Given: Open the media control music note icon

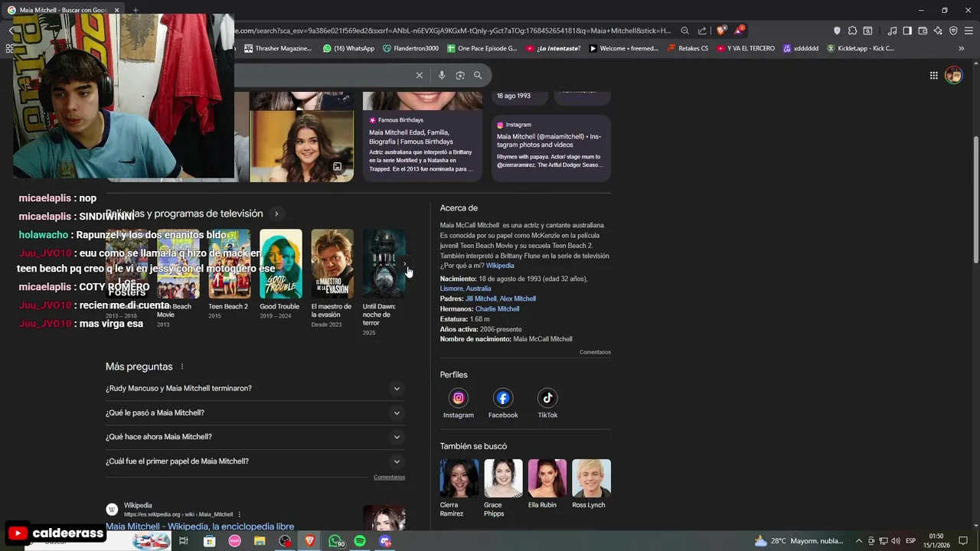Looking at the screenshot, I should 892,31.
